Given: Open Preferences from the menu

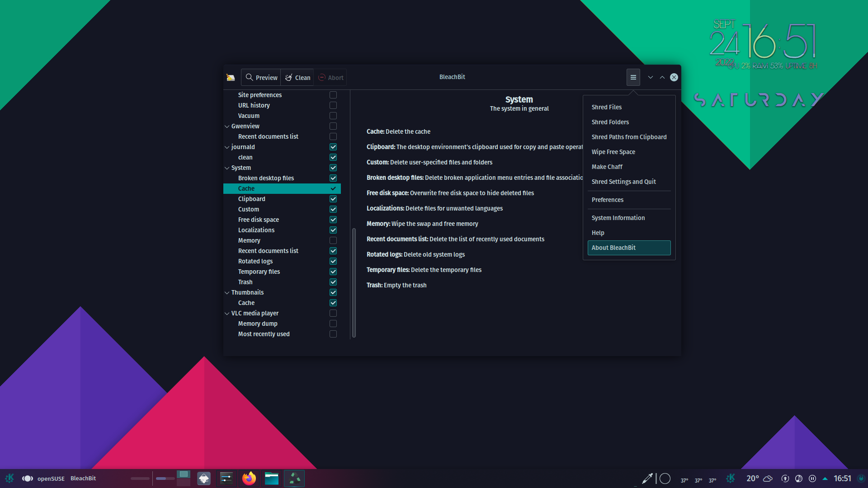Looking at the screenshot, I should click(629, 200).
